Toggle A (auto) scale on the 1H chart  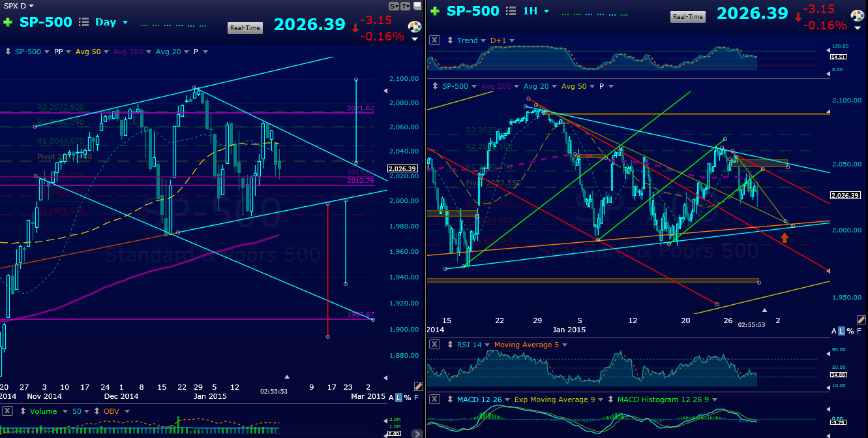tap(834, 332)
